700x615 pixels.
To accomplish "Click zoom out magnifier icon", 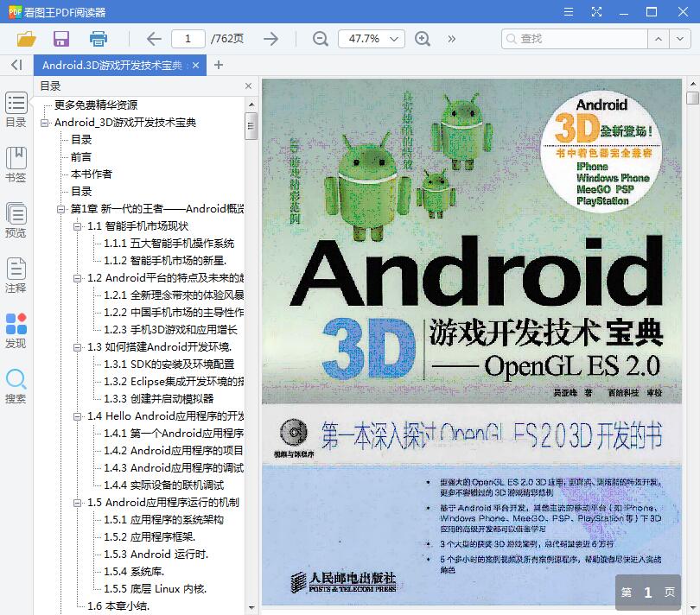I will 320,39.
